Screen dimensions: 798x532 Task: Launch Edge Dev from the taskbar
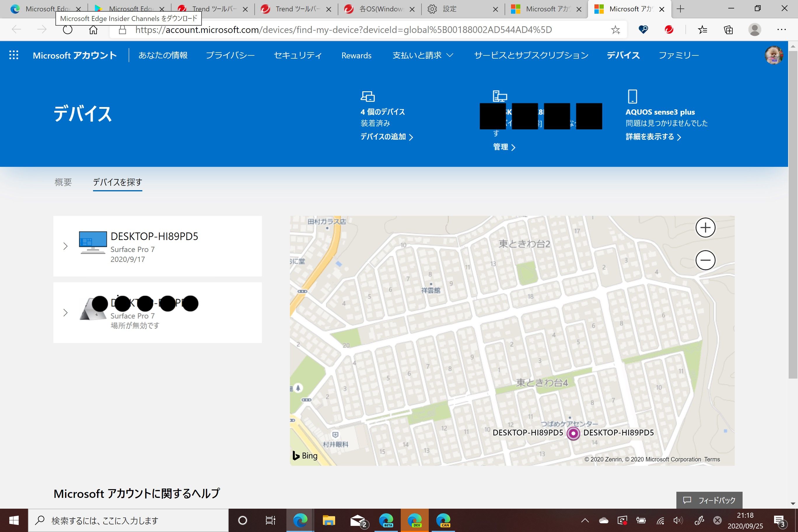(x=415, y=520)
